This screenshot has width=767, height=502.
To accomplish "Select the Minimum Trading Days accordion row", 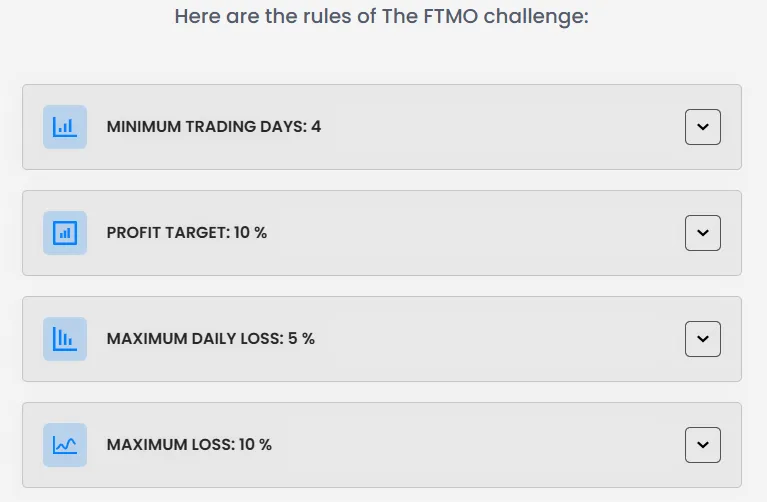I will [450, 127].
